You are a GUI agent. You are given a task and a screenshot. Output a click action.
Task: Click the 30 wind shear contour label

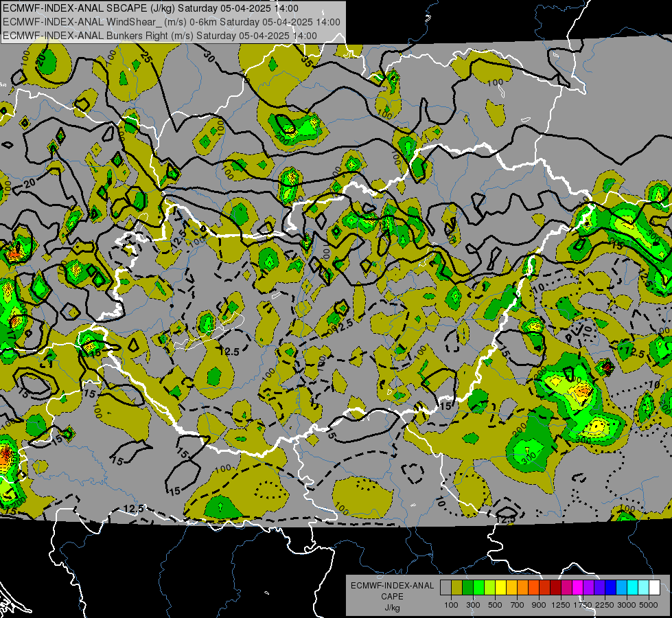(209, 56)
